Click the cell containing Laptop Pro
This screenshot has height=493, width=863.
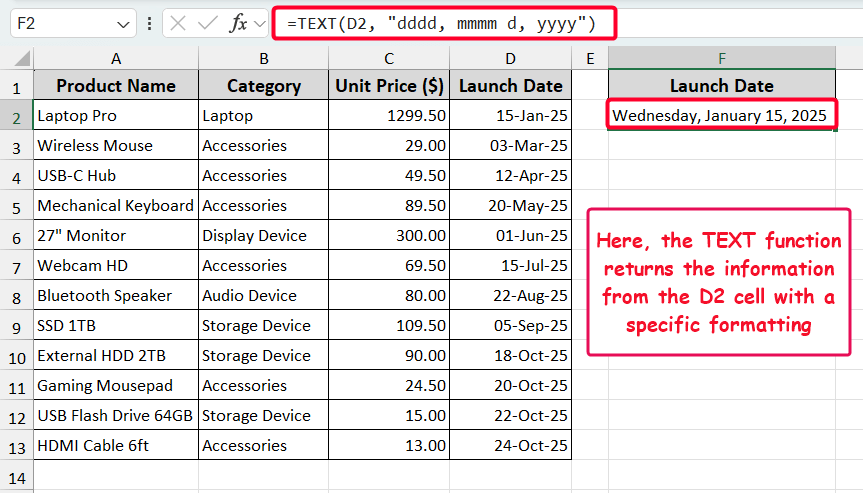click(116, 116)
